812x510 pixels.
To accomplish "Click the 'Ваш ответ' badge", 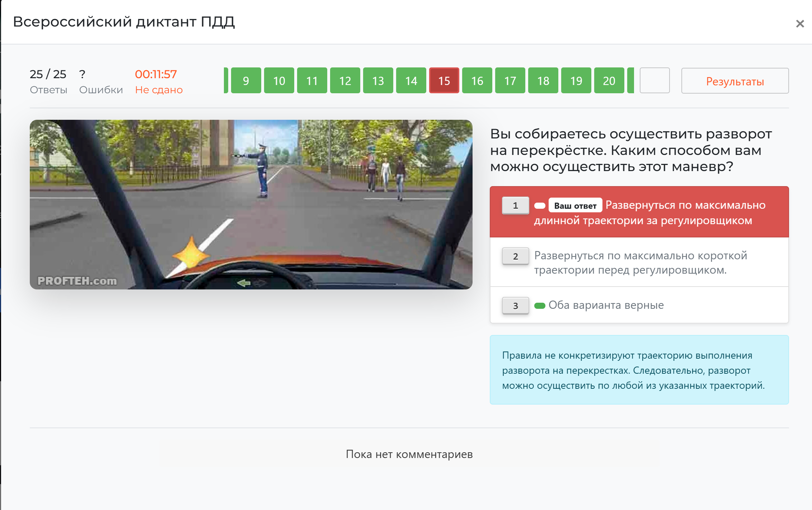I will pyautogui.click(x=575, y=206).
